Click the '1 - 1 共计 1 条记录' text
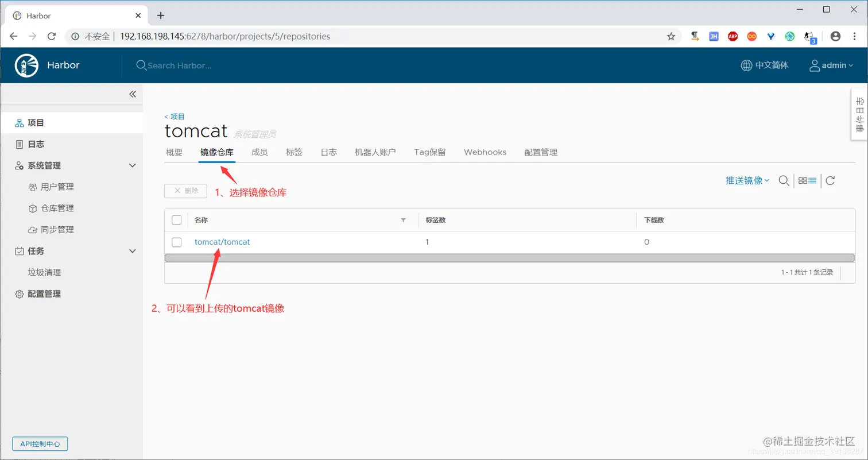The width and height of the screenshot is (868, 460). tap(807, 272)
